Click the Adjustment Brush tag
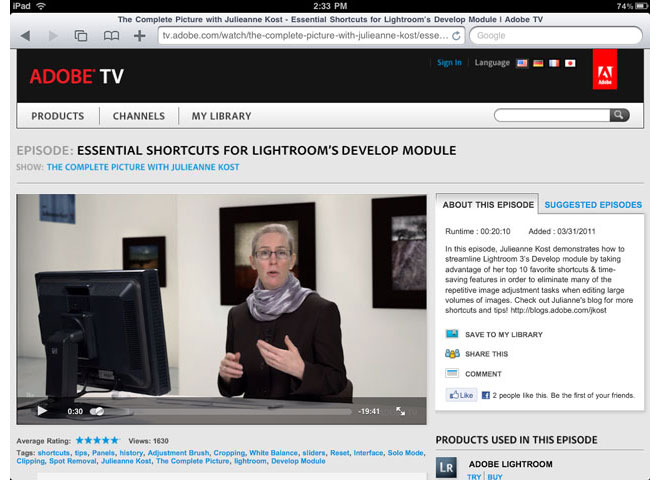The image size is (660, 480). (x=178, y=453)
